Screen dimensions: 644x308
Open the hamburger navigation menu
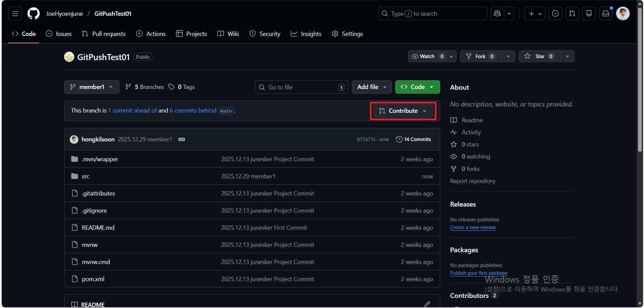15,14
